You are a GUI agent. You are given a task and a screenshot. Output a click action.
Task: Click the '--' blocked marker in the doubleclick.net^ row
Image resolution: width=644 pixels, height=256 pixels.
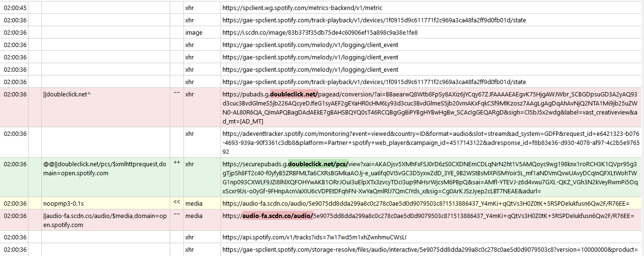tap(177, 93)
